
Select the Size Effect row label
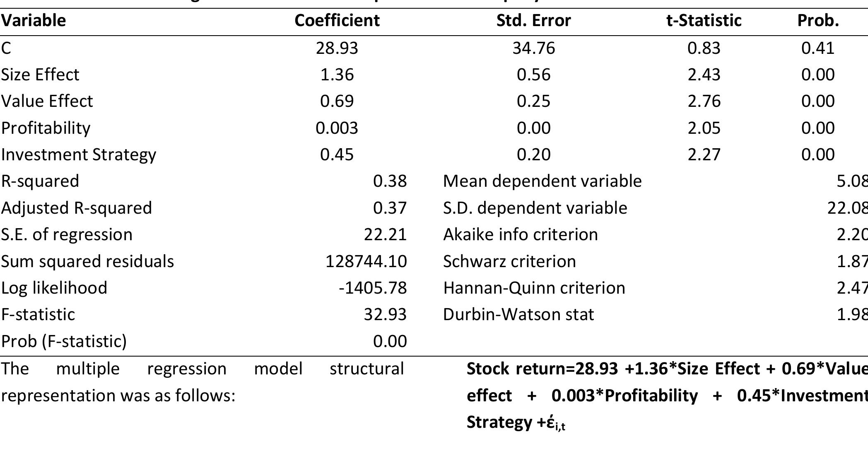tap(40, 75)
